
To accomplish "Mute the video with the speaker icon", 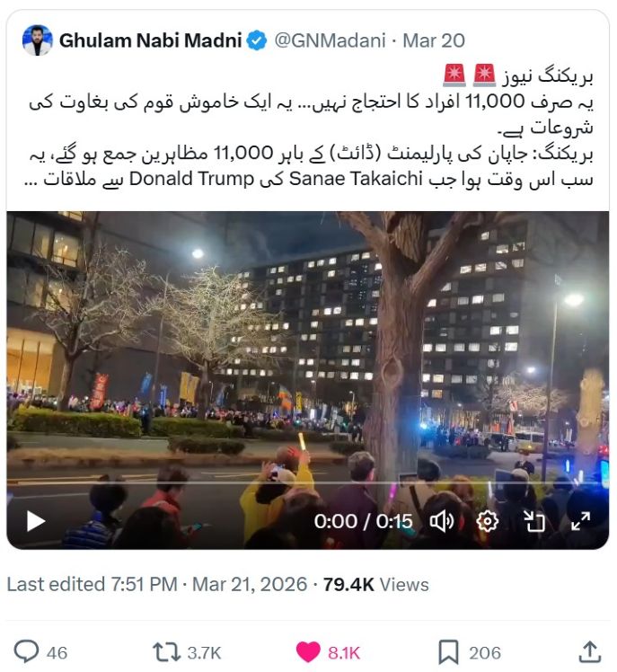I will pyautogui.click(x=442, y=521).
